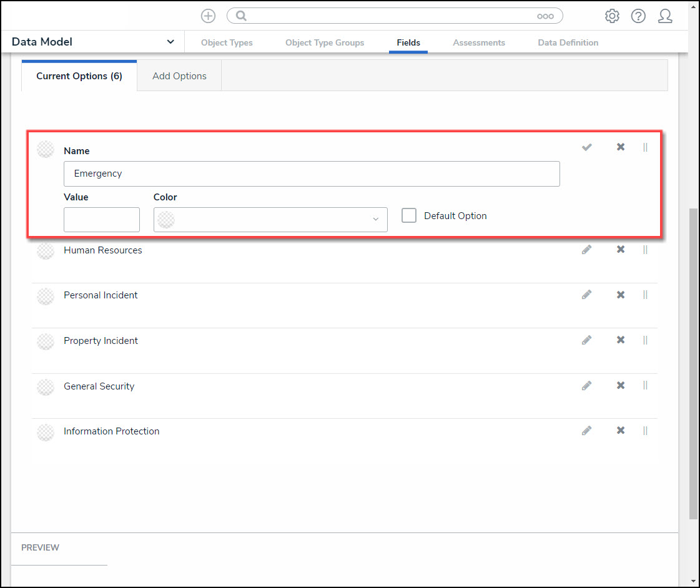
Task: Open the settings gear icon
Action: point(612,16)
